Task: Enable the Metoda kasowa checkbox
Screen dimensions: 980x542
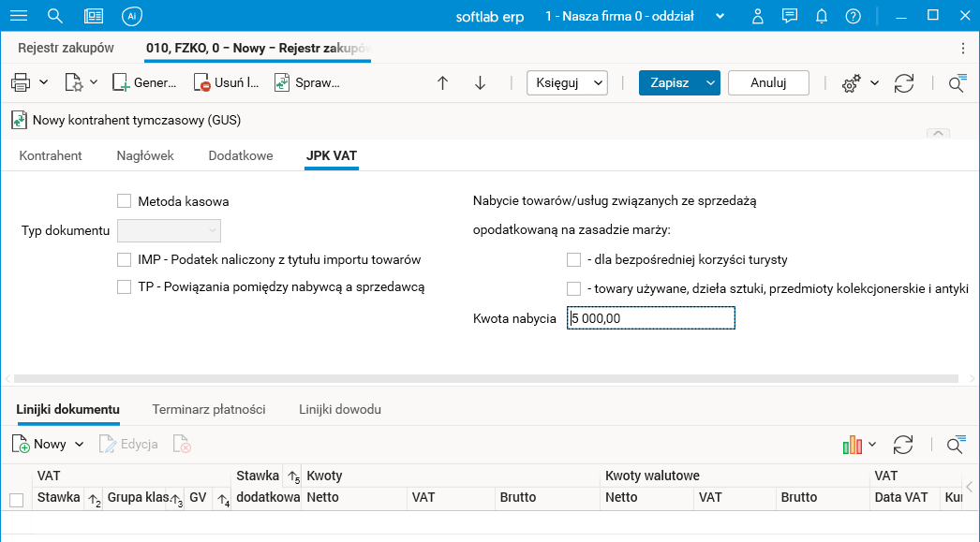Action: 124,201
